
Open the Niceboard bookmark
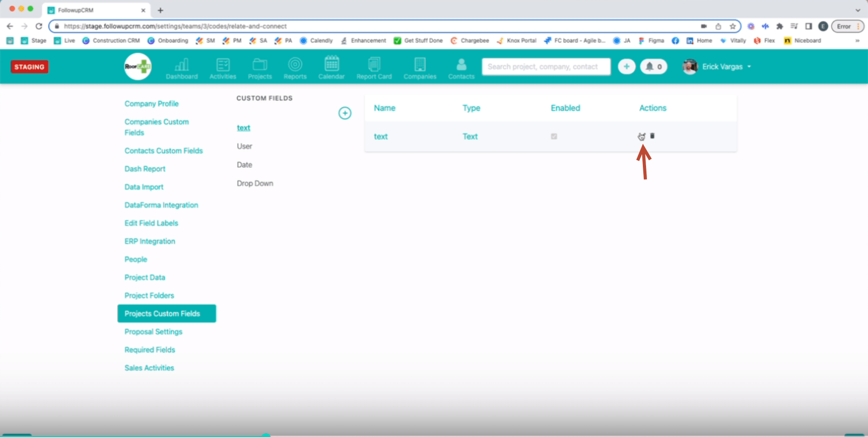pos(802,41)
